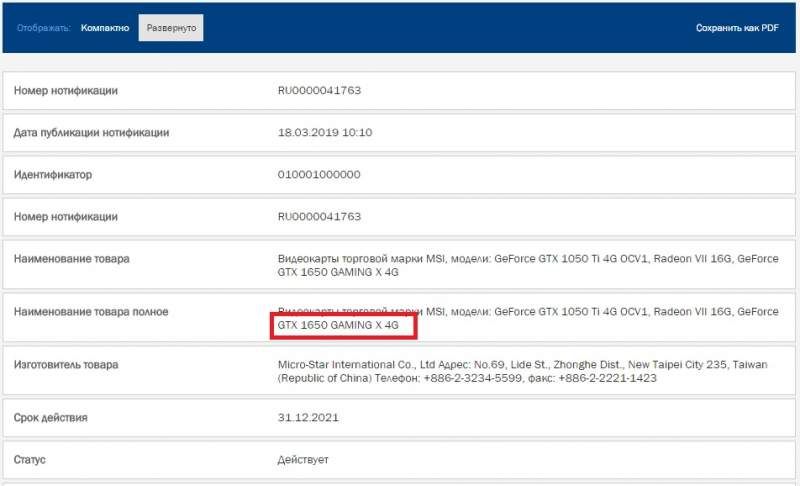The width and height of the screenshot is (800, 486).
Task: Switch display to Компактно view
Action: 105,28
